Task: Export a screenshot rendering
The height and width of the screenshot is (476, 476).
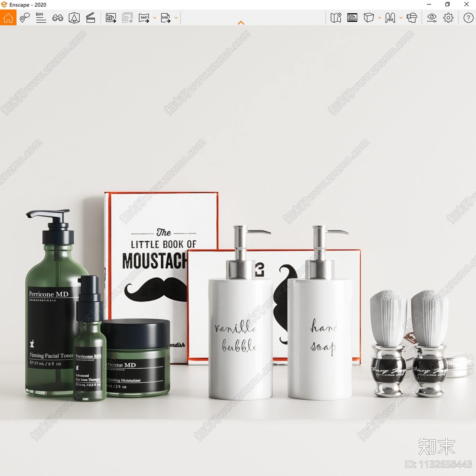Action: pos(111,18)
